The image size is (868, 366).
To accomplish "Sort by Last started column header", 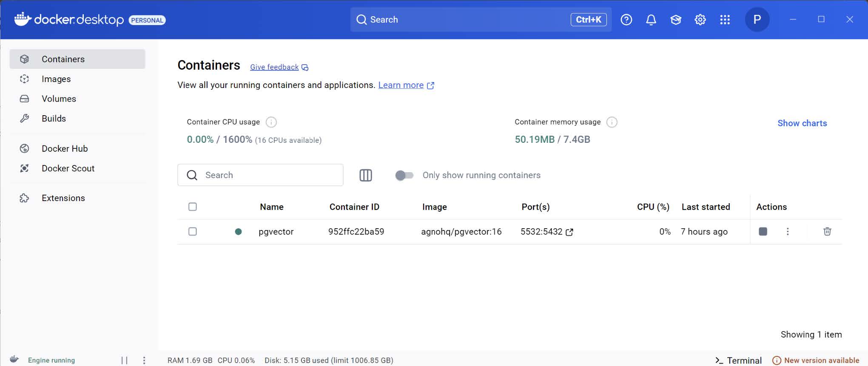I will coord(706,207).
